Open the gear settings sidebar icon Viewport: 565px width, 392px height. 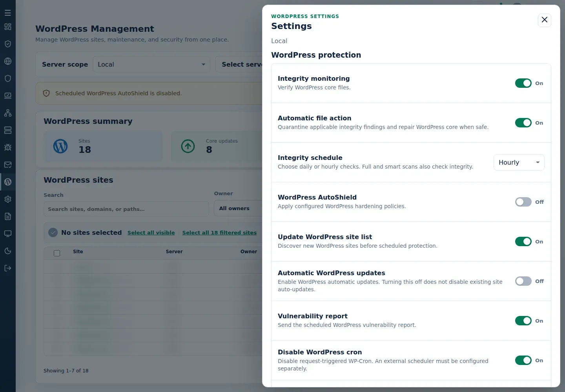coord(8,199)
